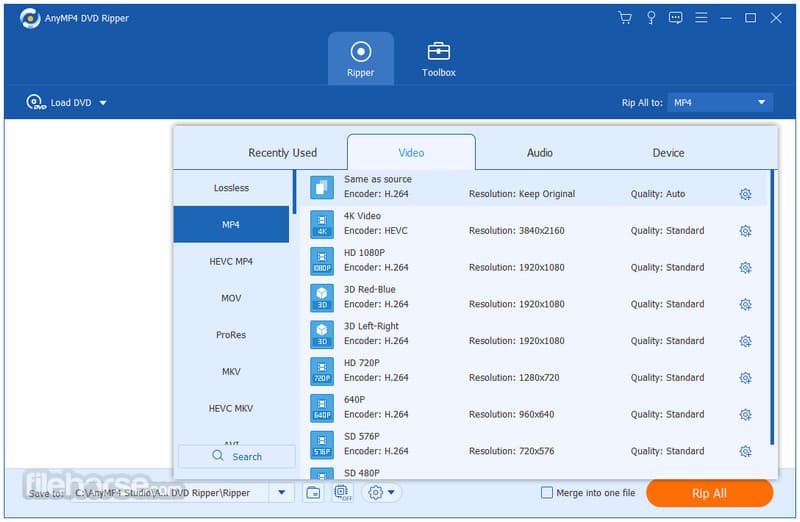Switch to the Device tab
Viewport: 800px width, 522px height.
pos(668,153)
